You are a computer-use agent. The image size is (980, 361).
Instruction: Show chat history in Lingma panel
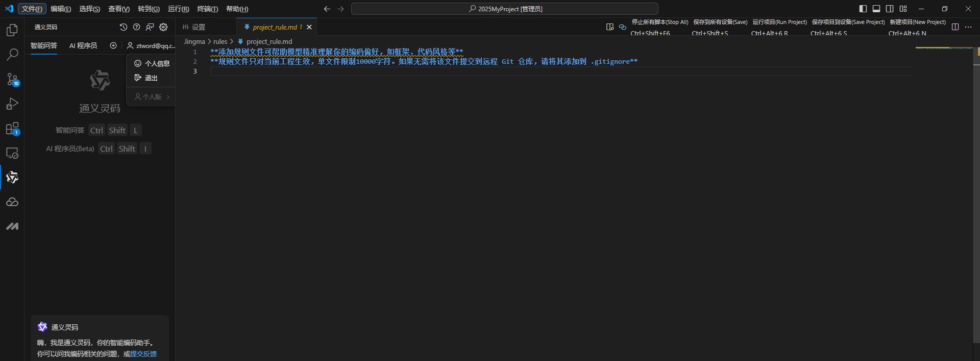[123, 27]
